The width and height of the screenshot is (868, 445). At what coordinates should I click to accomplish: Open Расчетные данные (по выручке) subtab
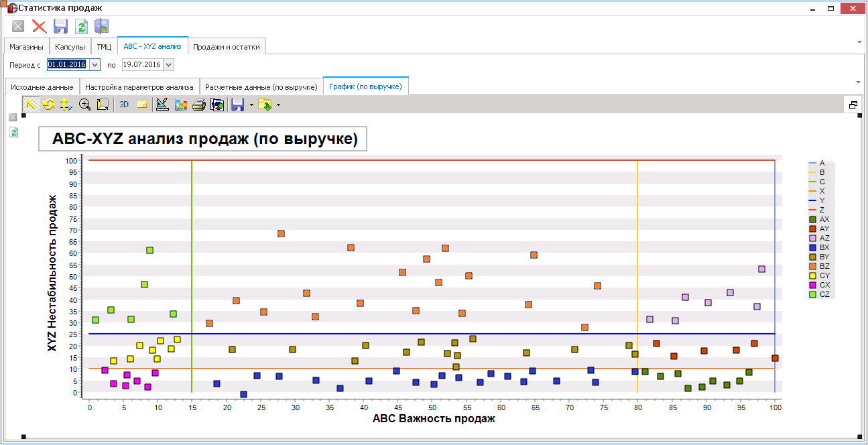point(261,87)
